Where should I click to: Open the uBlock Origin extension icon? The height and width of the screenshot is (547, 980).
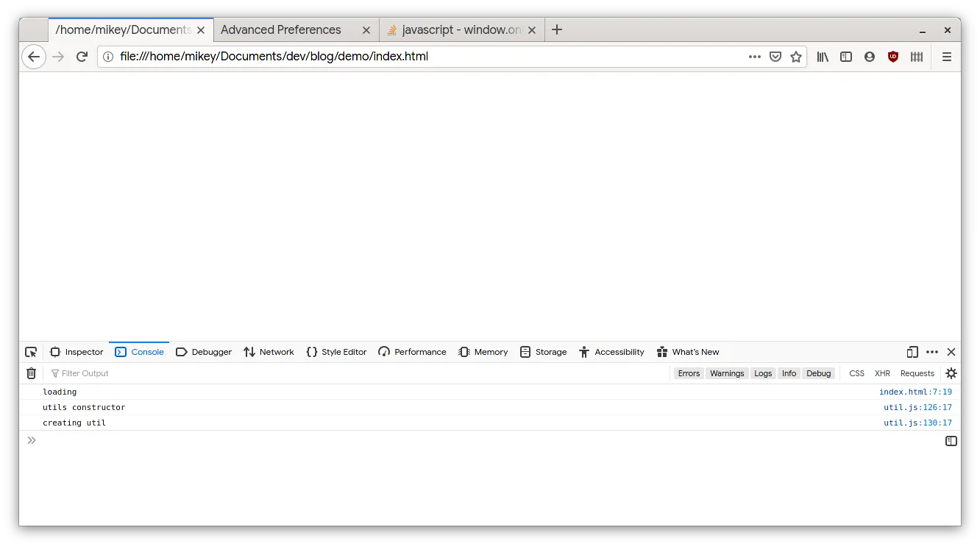[x=893, y=57]
